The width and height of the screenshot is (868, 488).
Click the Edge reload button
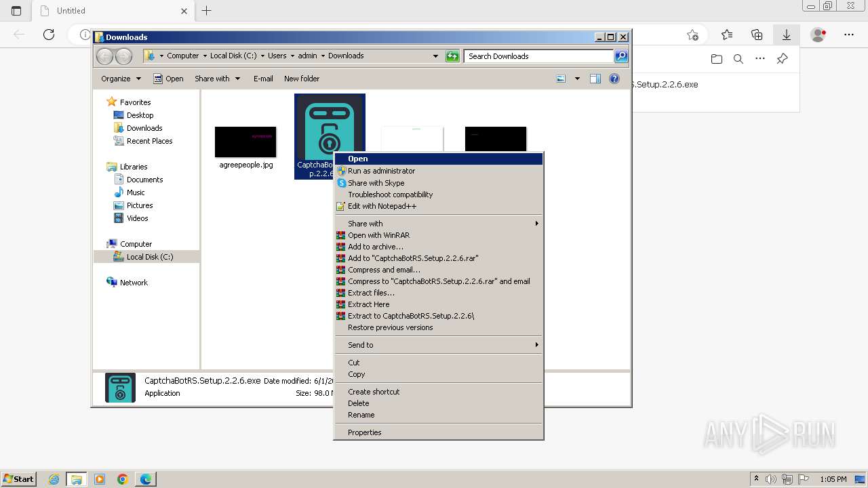48,35
